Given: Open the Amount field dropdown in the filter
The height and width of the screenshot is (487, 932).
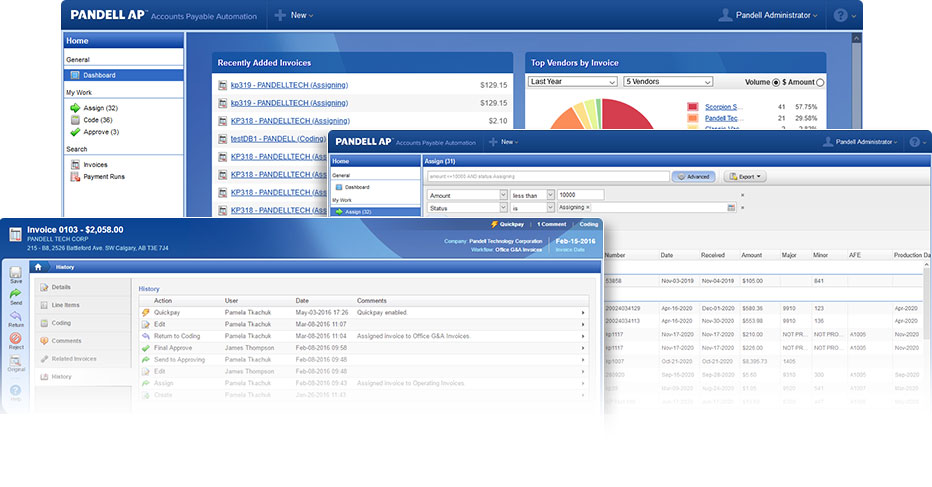Looking at the screenshot, I should 503,195.
